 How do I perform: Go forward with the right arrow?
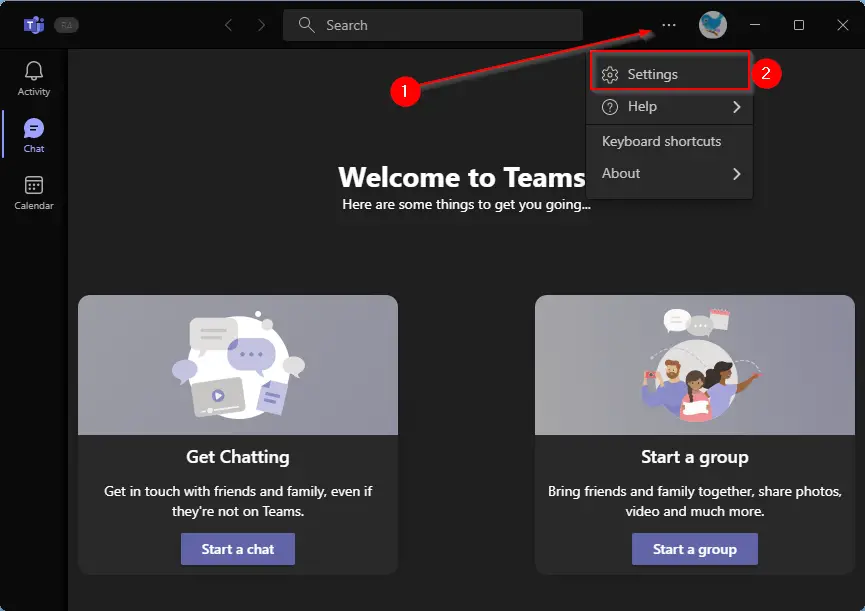261,25
